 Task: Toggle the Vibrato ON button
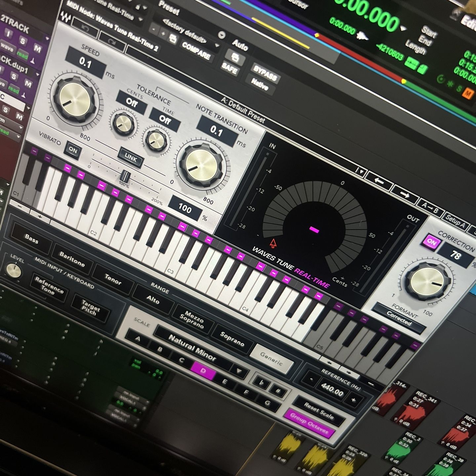(73, 150)
